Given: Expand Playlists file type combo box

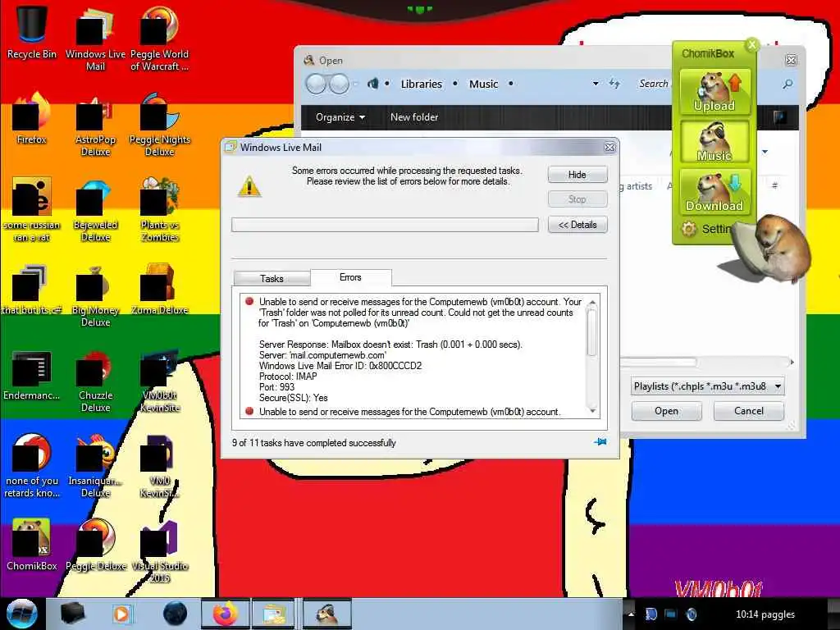Looking at the screenshot, I should point(707,386).
